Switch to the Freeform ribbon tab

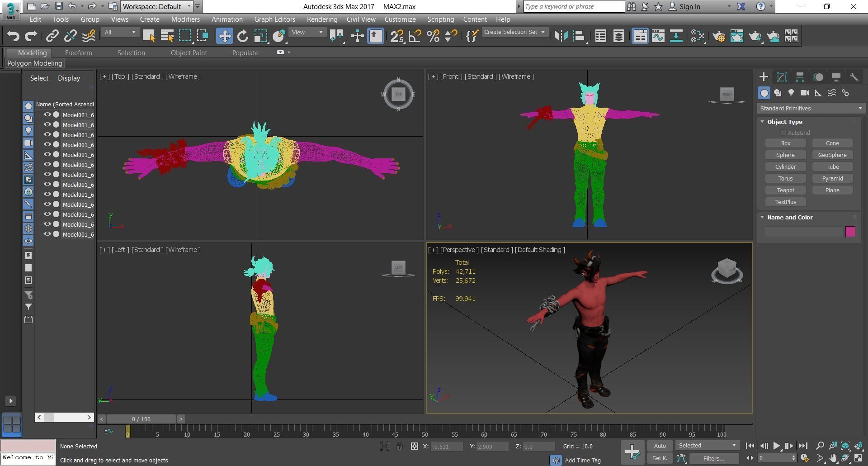coord(78,53)
